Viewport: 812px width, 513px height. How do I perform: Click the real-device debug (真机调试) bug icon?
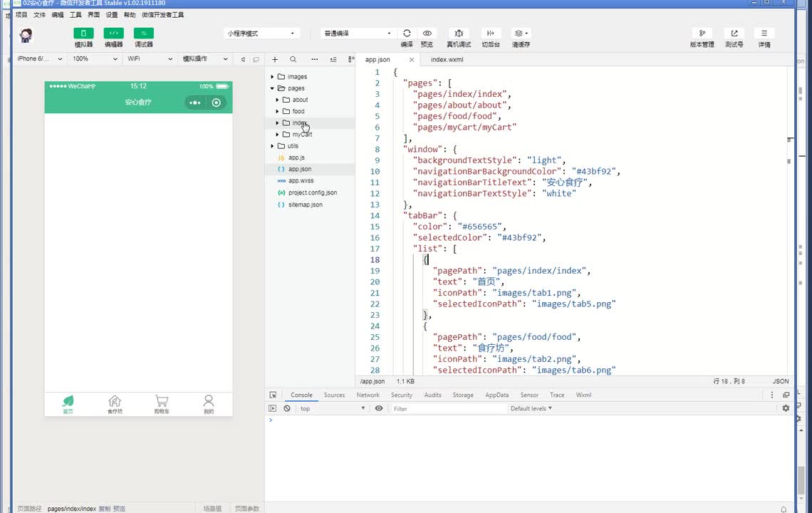tap(459, 33)
